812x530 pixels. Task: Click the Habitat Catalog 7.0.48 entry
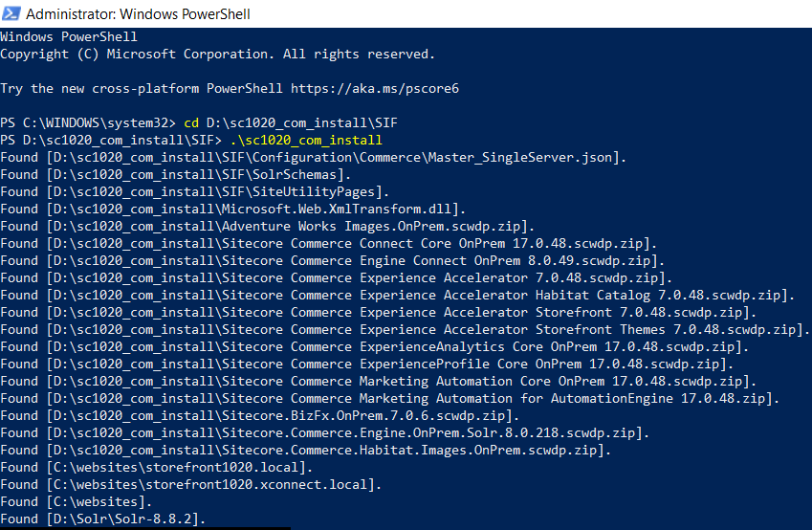[x=406, y=295]
